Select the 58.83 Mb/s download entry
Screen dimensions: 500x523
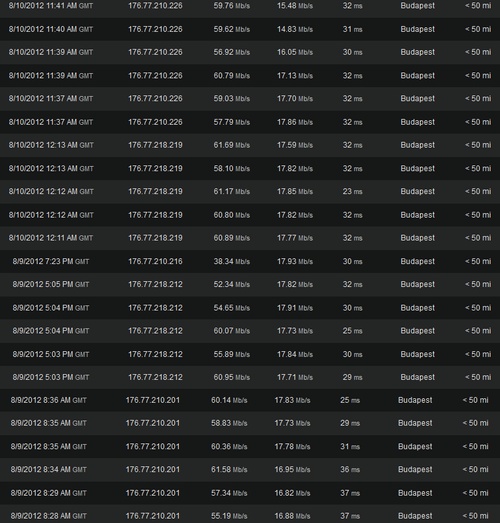point(250,423)
